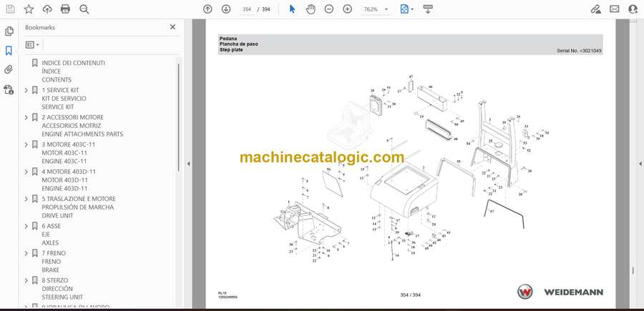Click the read mode keyboard icon
This screenshot has height=311, width=644.
pyautogui.click(x=428, y=9)
